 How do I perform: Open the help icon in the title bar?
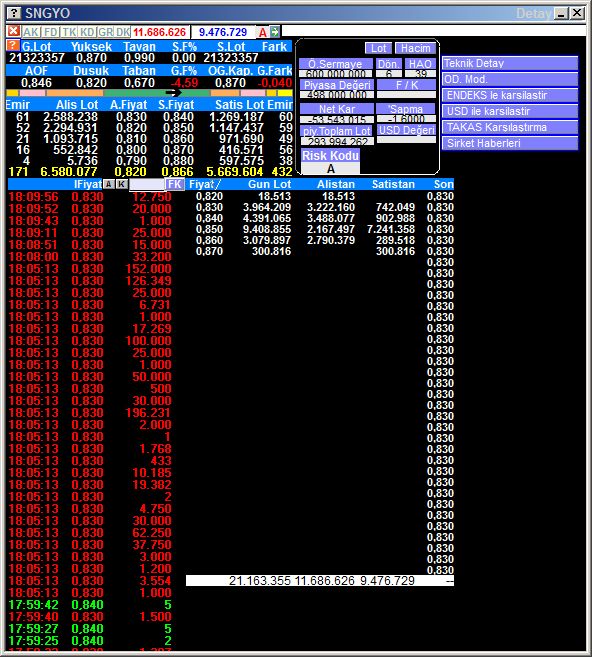[x=14, y=13]
